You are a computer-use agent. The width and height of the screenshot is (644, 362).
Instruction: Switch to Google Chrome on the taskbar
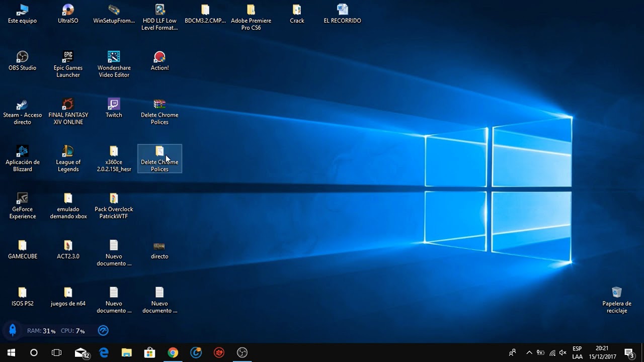173,352
